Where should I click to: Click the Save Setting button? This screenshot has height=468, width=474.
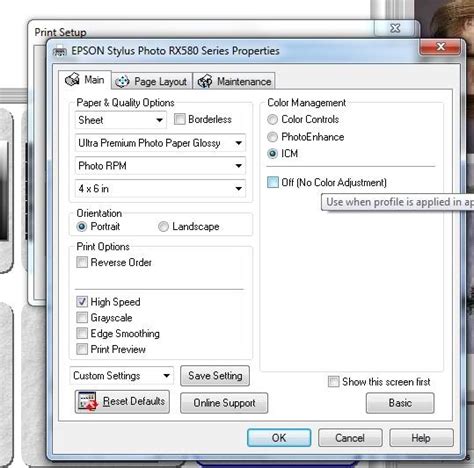215,376
